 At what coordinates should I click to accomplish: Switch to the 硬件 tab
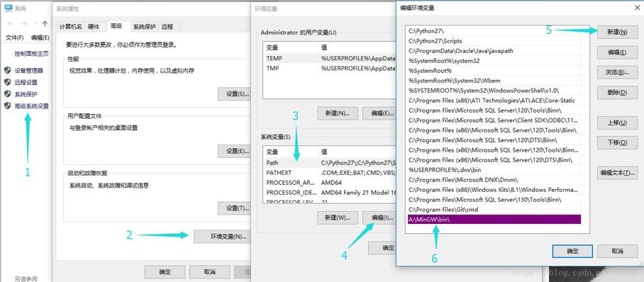pos(94,27)
